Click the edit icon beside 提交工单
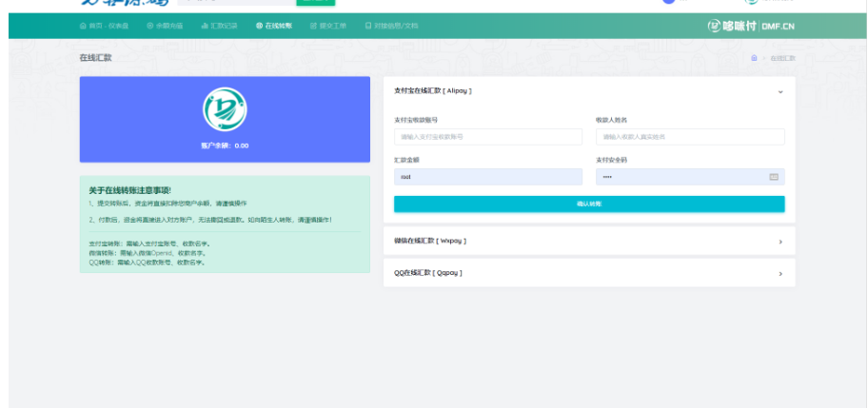Viewport: 868px width, 408px height. [314, 26]
